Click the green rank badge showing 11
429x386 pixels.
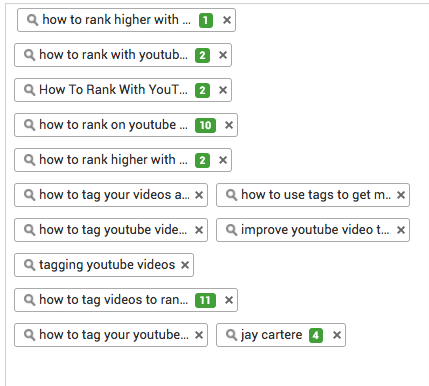(205, 301)
